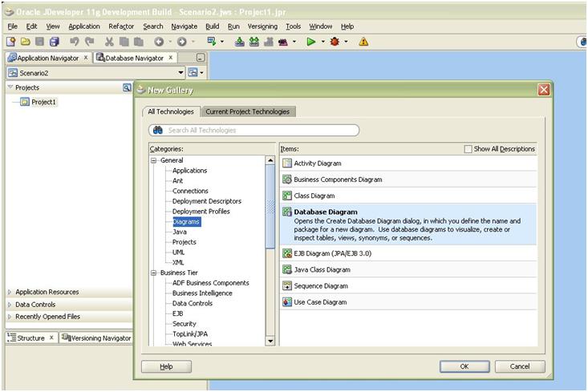Click the Save toolbar icon
Viewport: 588px width, 392px height.
40,42
